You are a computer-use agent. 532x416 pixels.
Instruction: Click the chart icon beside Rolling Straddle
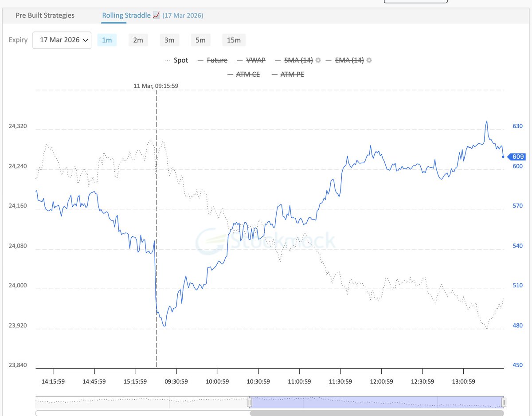pyautogui.click(x=156, y=15)
